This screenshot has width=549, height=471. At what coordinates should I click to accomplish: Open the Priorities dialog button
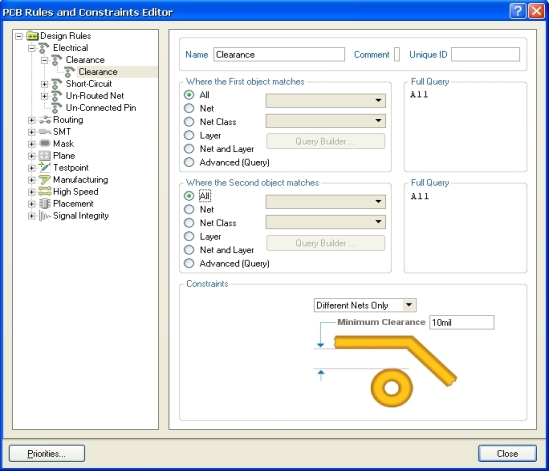pyautogui.click(x=47, y=453)
